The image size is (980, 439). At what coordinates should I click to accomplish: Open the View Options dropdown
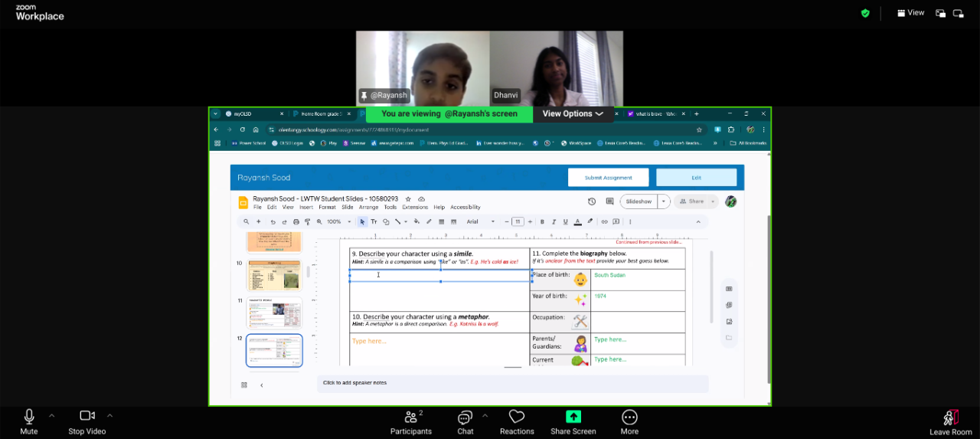(573, 113)
